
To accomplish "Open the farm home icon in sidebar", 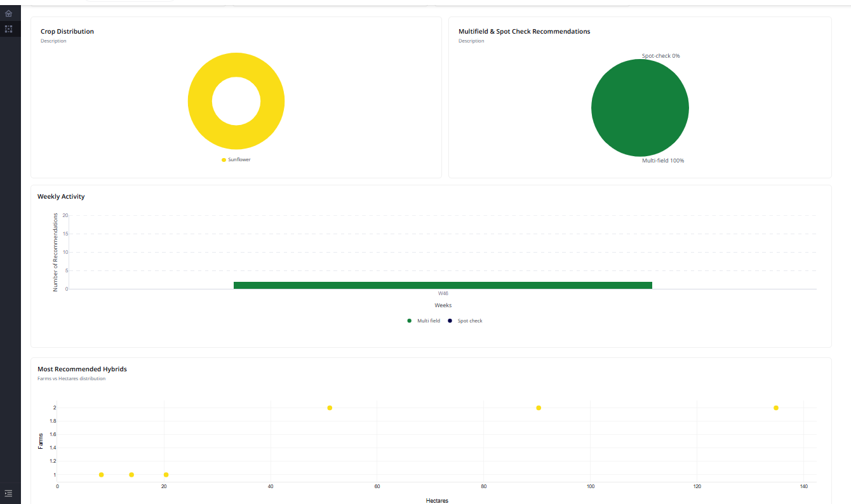I will click(x=8, y=13).
